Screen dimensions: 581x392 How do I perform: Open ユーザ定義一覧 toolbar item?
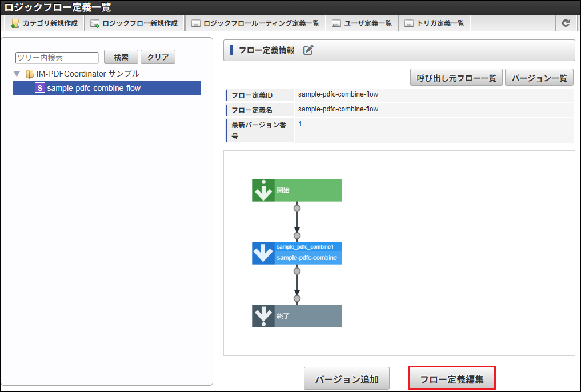click(x=362, y=23)
